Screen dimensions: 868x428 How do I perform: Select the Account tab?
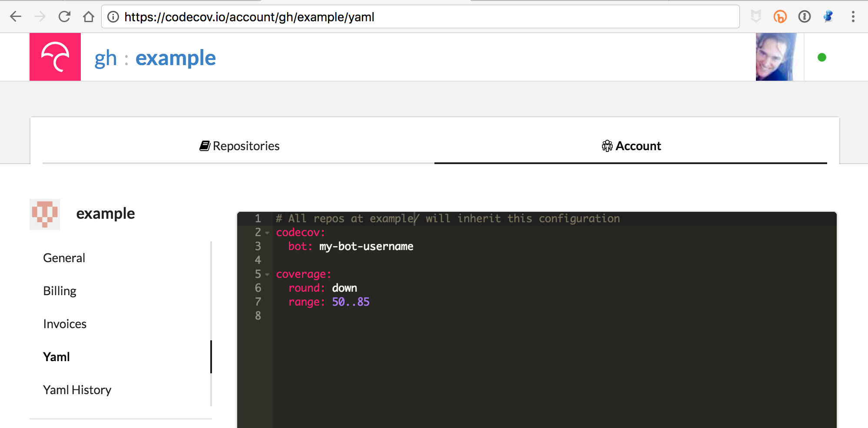click(631, 146)
